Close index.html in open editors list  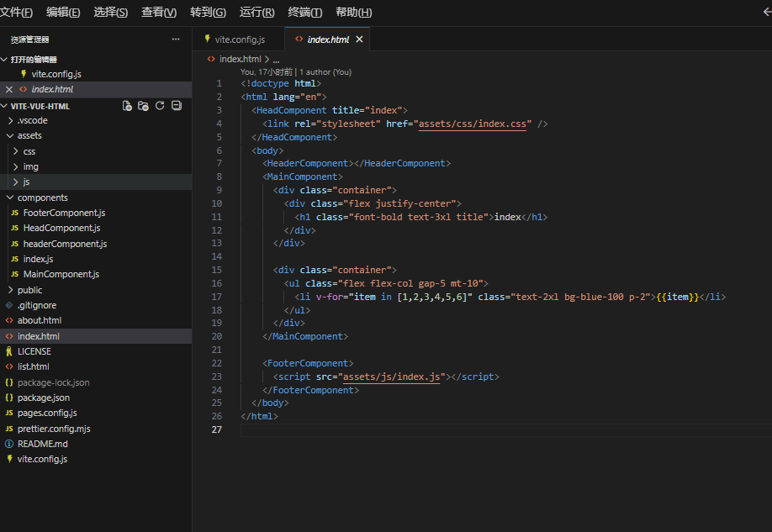click(9, 89)
